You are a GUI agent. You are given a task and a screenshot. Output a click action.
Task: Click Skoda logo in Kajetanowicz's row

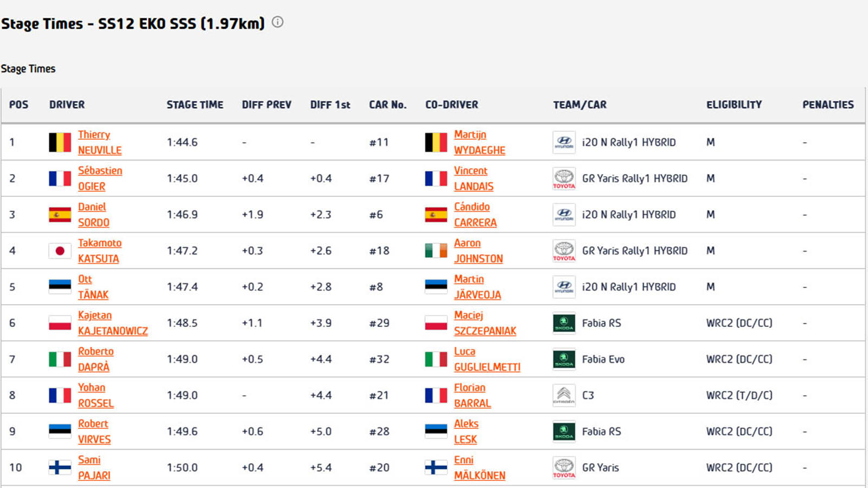click(x=564, y=323)
